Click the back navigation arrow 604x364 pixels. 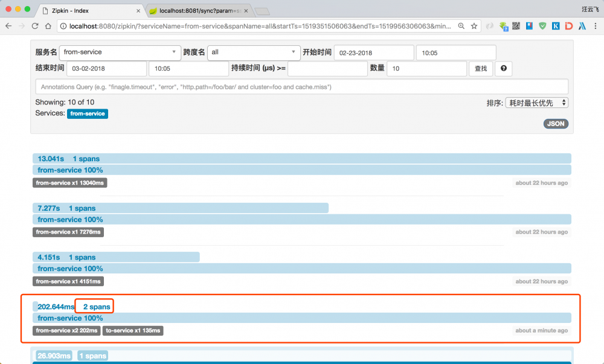point(9,26)
